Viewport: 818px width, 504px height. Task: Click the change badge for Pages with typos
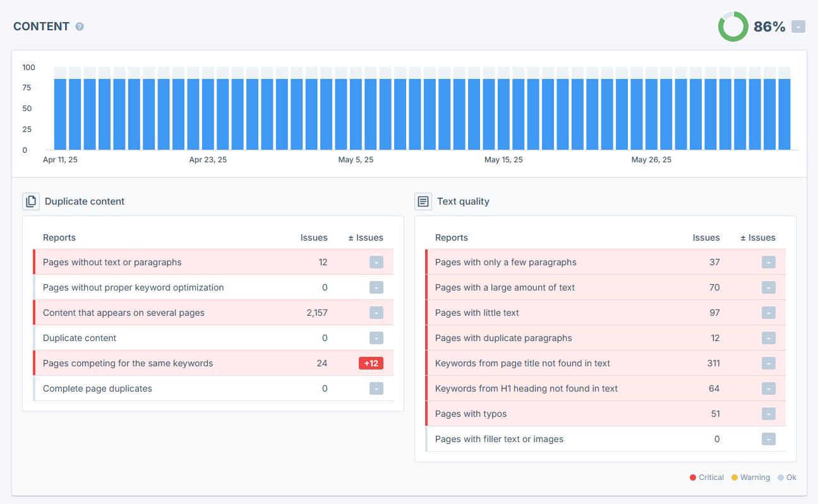pyautogui.click(x=768, y=414)
